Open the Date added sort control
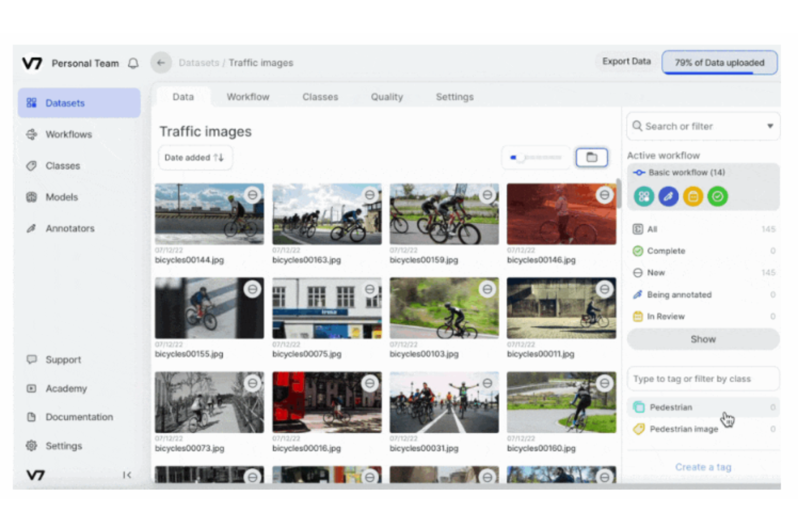The image size is (798, 532). [x=195, y=157]
